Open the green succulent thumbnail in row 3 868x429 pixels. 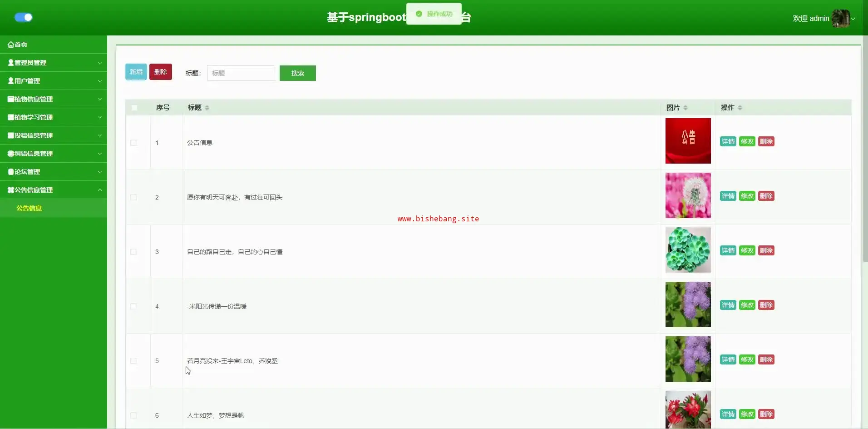[x=688, y=250]
